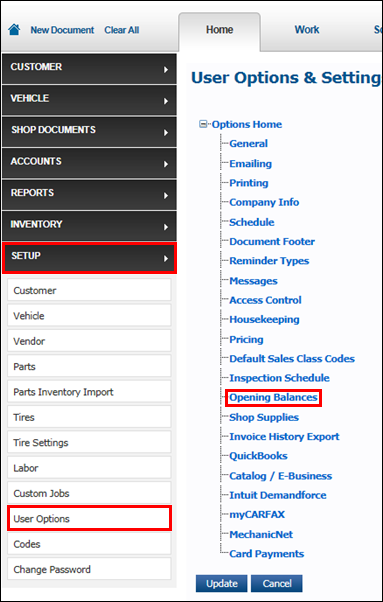Click the Clear All link

(x=122, y=30)
